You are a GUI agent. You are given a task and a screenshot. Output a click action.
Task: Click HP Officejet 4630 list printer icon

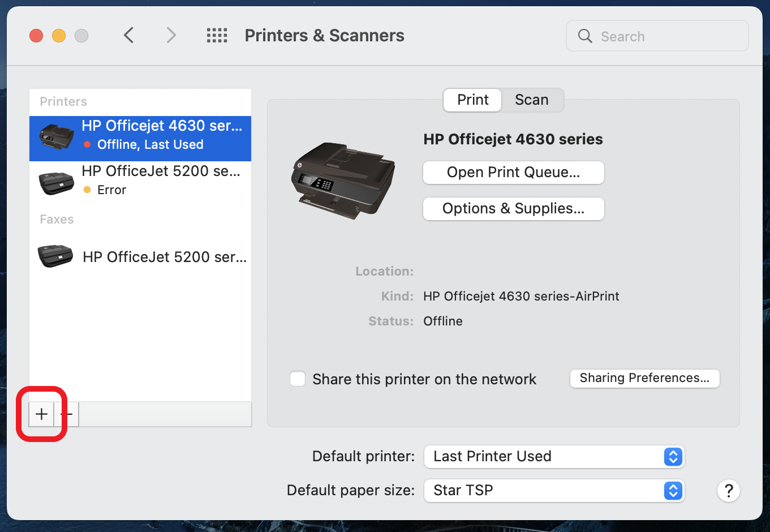point(56,136)
